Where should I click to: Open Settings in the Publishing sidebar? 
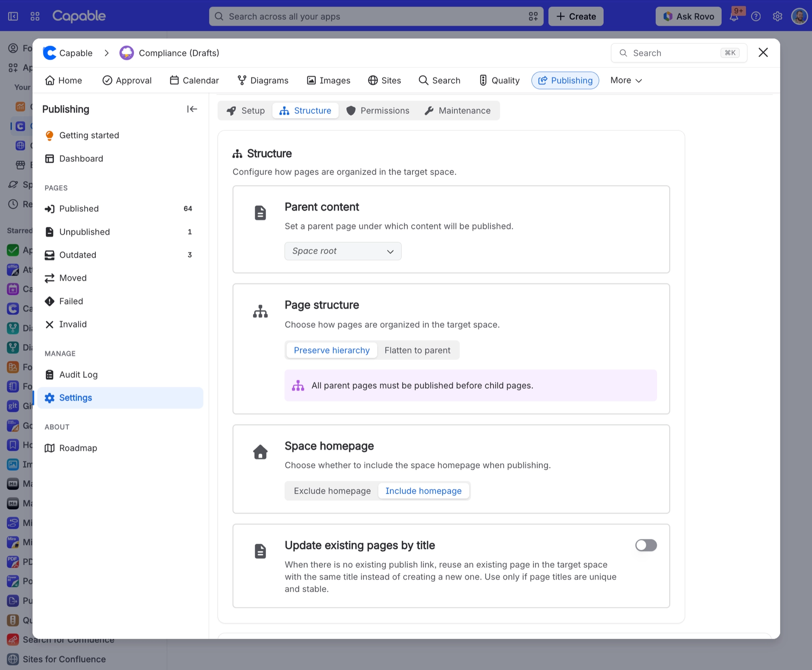coord(120,398)
